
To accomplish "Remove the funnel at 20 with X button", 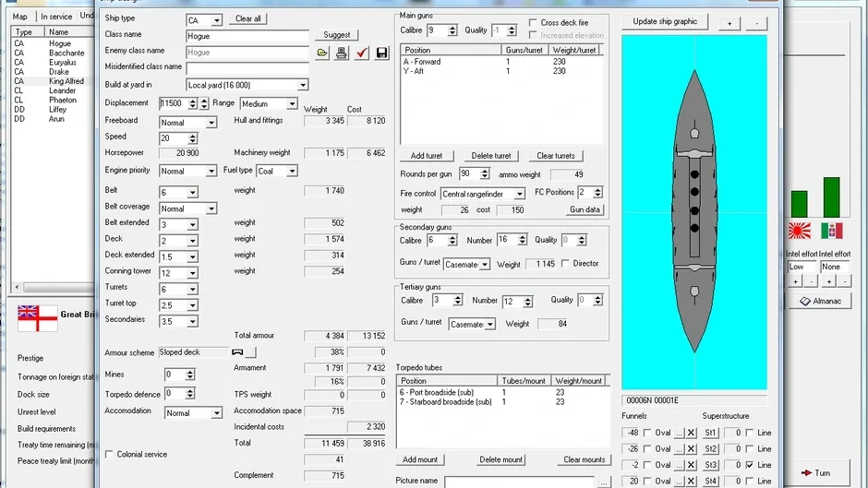I will (691, 481).
